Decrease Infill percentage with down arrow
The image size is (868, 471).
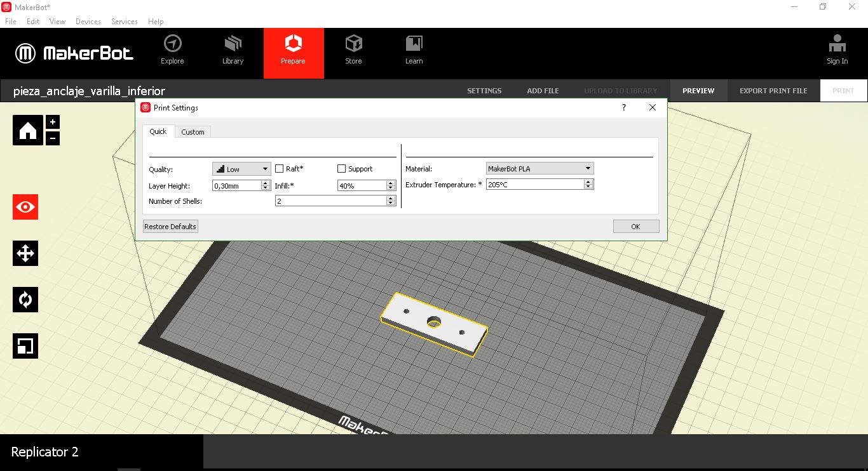[x=391, y=188]
